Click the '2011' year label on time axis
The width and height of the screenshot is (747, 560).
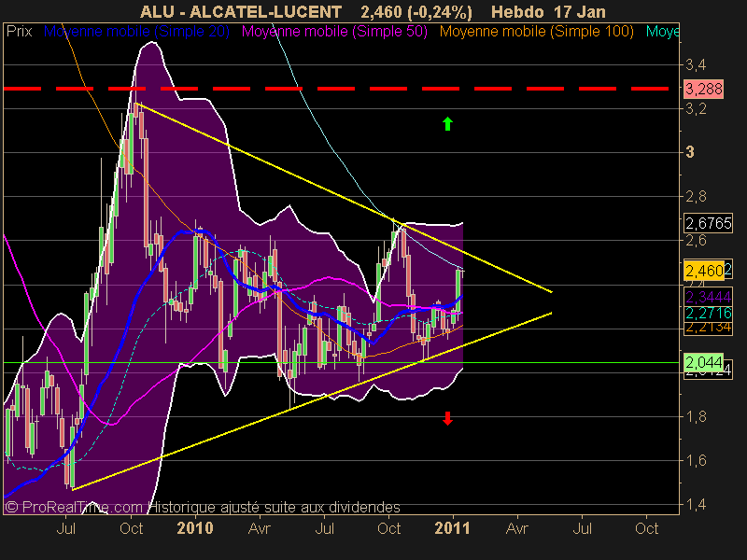click(x=452, y=528)
